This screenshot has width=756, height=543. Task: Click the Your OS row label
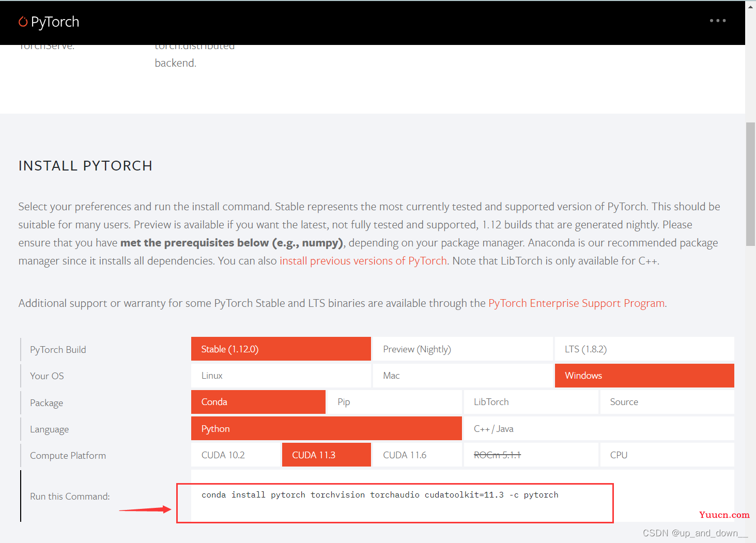coord(47,376)
